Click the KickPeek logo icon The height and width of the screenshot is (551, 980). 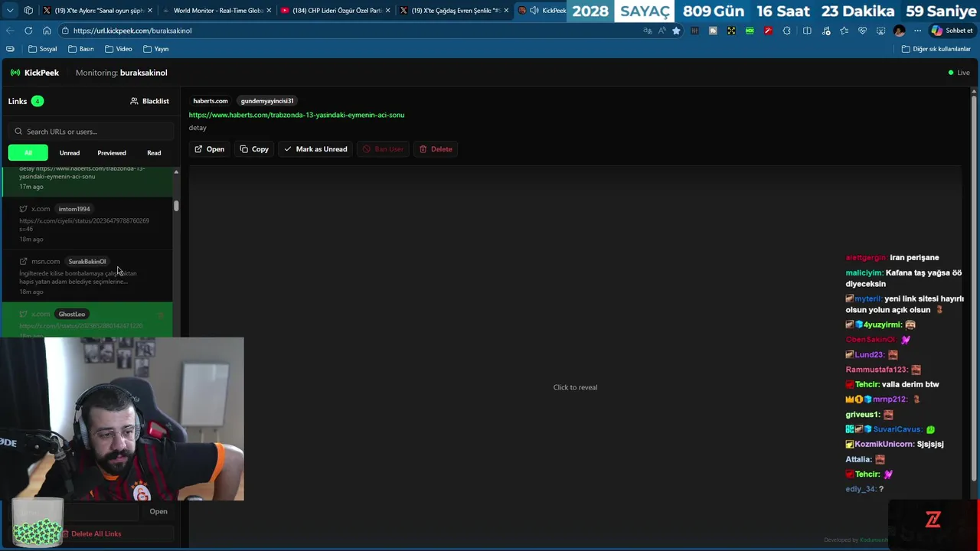(x=15, y=73)
